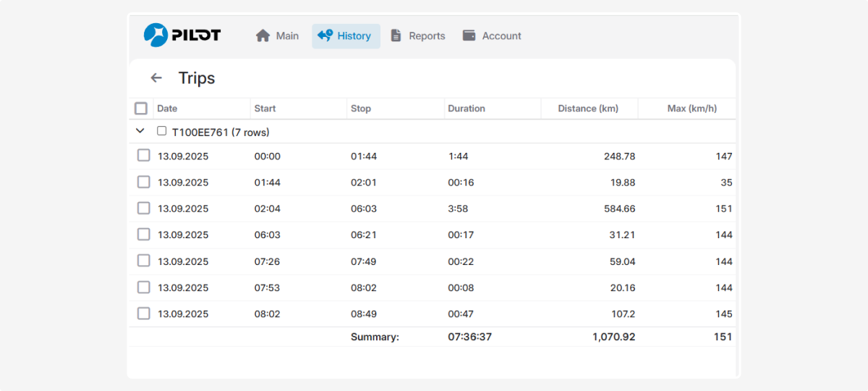Sort by Distance (km) column header
This screenshot has height=391, width=868.
click(x=588, y=109)
